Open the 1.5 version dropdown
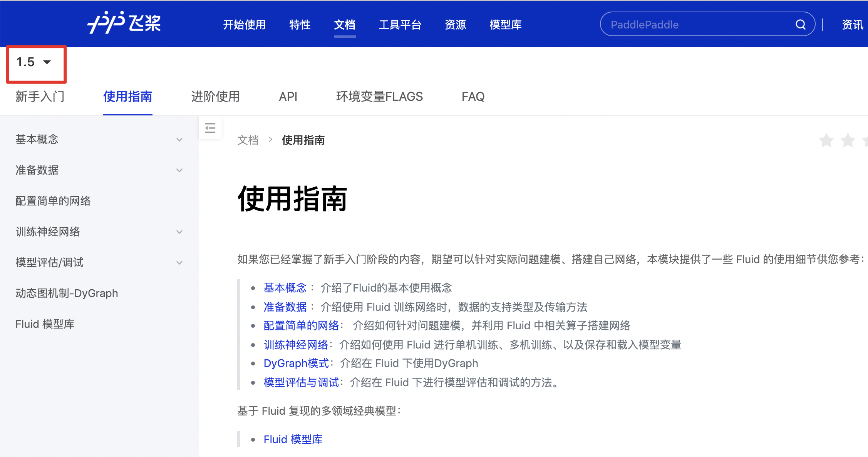 click(x=34, y=62)
